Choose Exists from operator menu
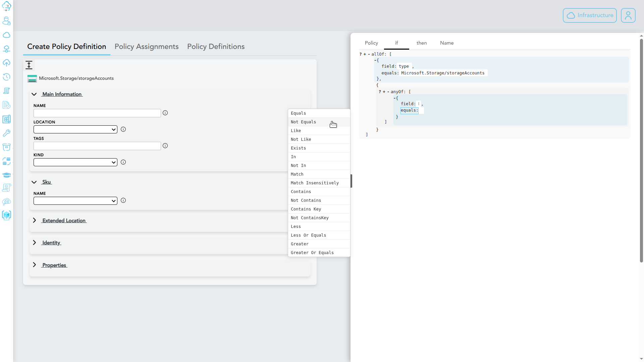 coord(319,148)
